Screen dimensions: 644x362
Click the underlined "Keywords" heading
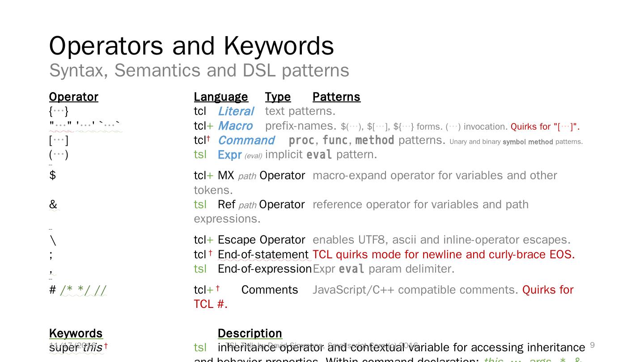(x=76, y=333)
